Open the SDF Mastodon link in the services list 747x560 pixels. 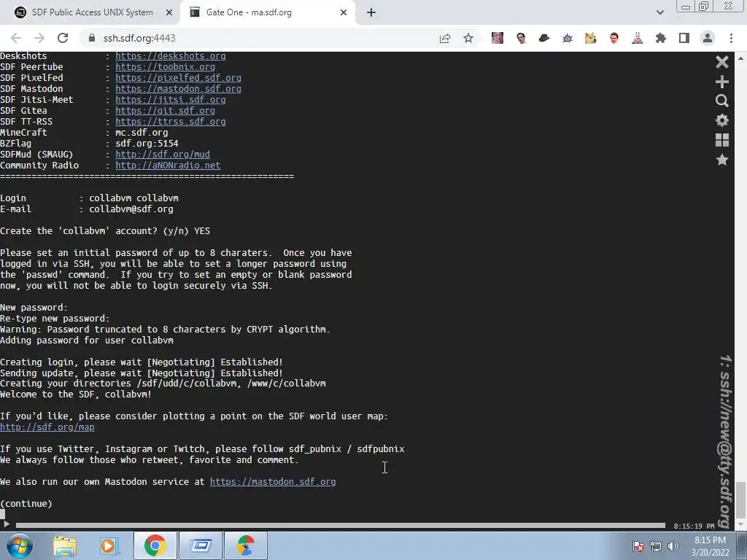178,89
